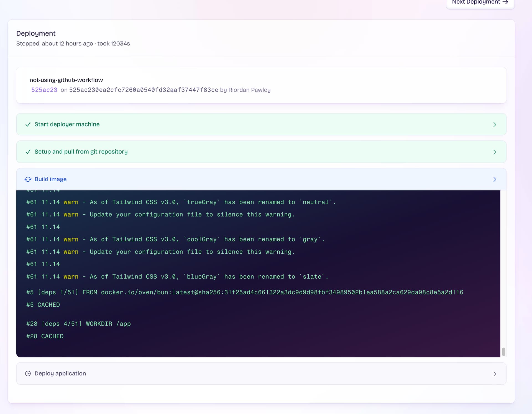Click author name Riordan Pawley
This screenshot has height=414, width=532.
click(x=249, y=90)
